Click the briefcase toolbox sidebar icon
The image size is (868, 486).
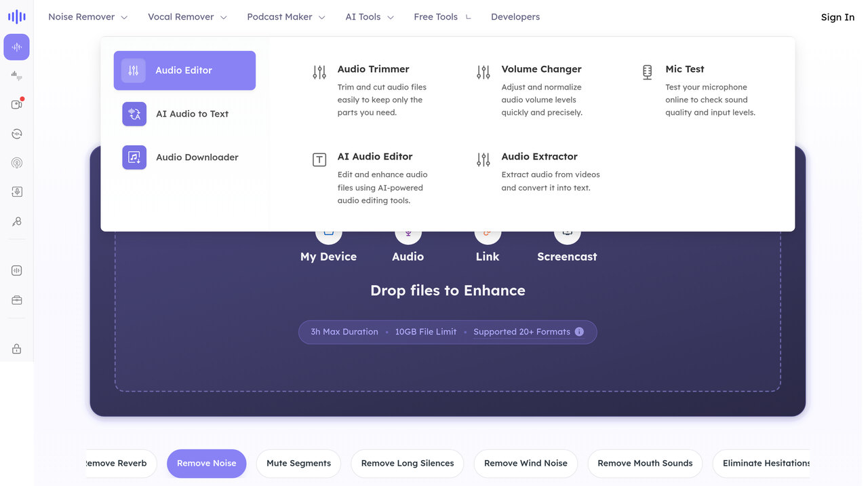(x=17, y=300)
